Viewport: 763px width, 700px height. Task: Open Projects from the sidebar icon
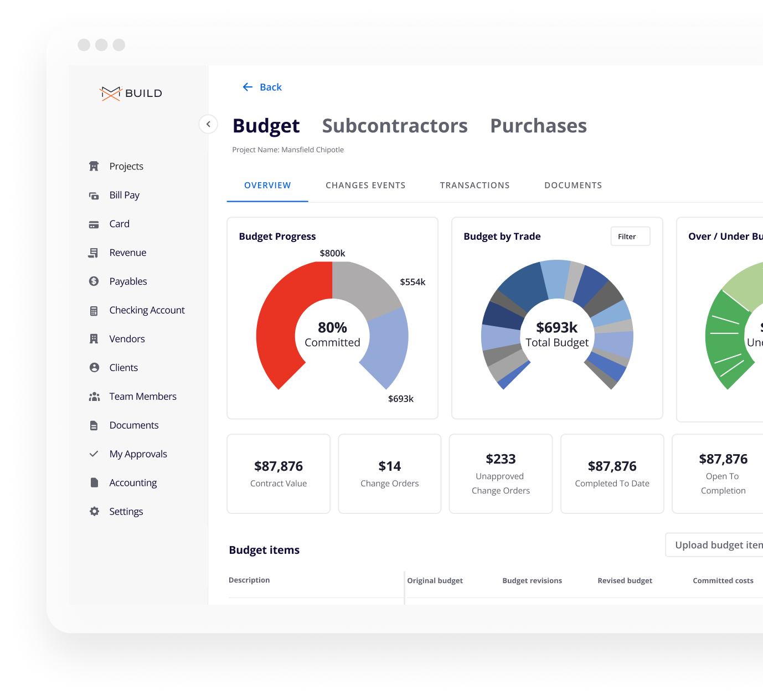pos(94,166)
